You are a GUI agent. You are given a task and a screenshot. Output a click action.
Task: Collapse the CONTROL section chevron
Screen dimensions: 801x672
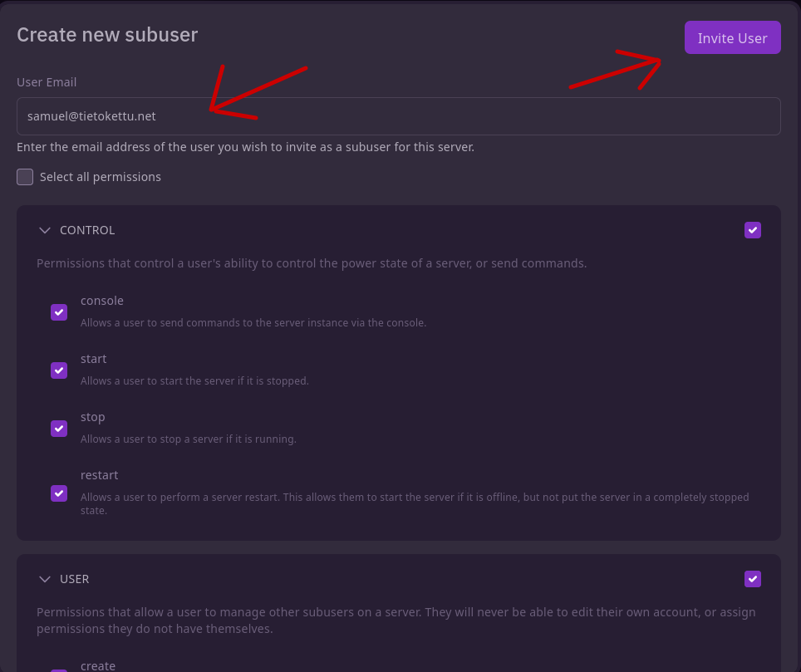tap(45, 230)
